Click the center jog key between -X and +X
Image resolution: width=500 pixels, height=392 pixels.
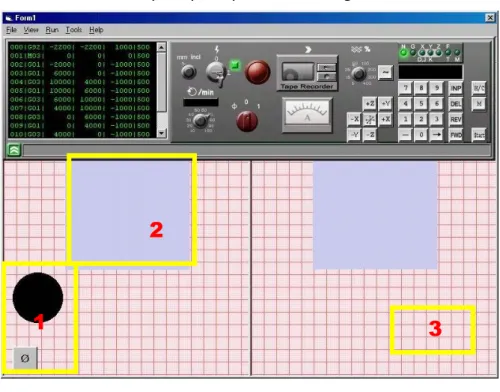click(x=370, y=119)
